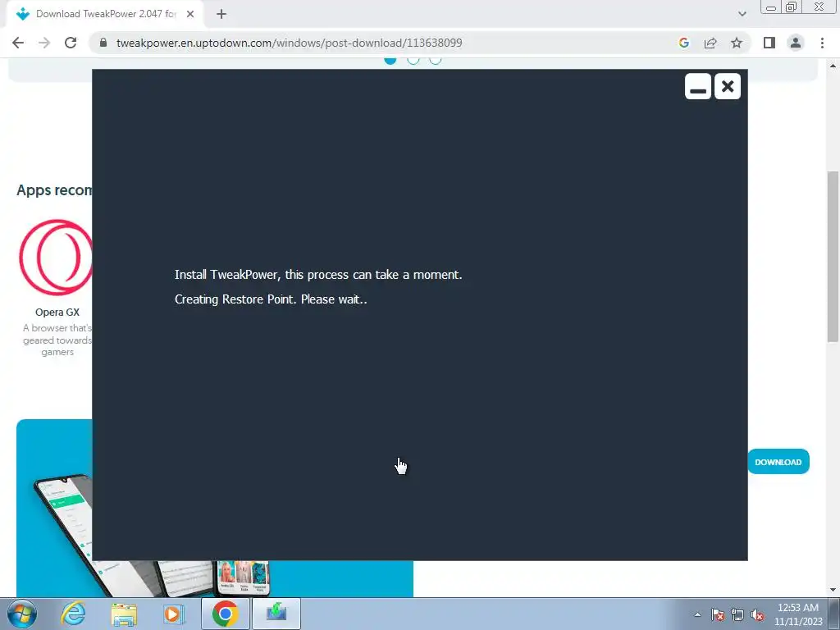Select the first carousel dot indicator

[390, 60]
